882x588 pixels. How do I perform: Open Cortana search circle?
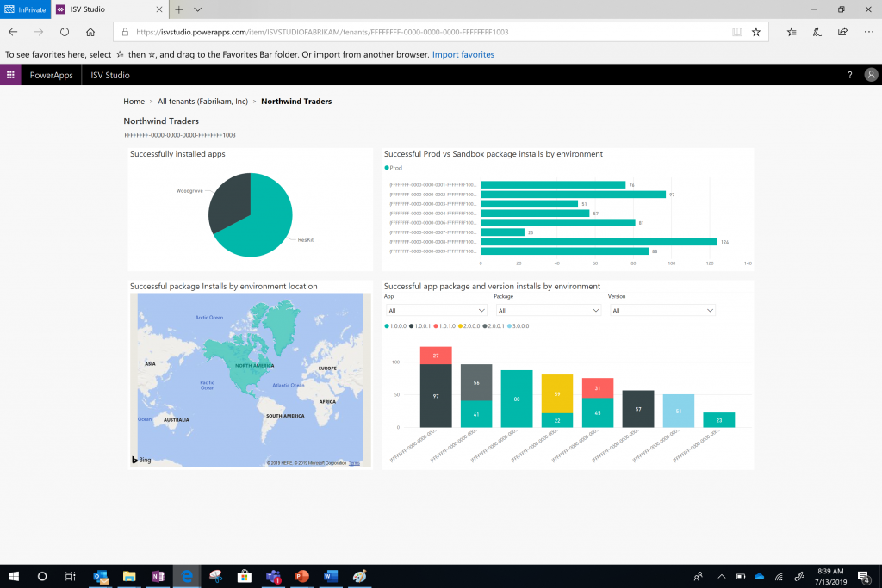tap(42, 576)
